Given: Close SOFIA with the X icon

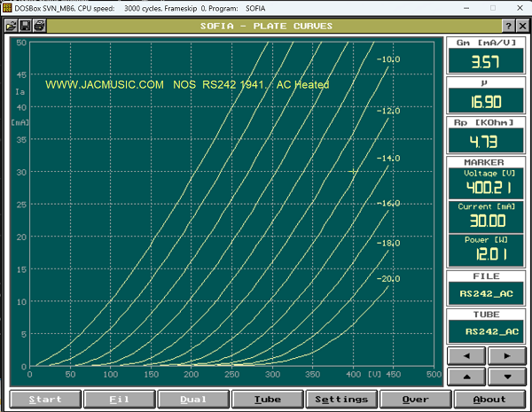Looking at the screenshot, I should pyautogui.click(x=523, y=26).
